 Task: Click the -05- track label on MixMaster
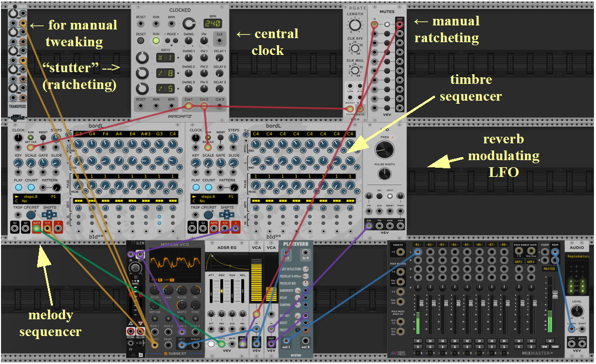[467, 245]
